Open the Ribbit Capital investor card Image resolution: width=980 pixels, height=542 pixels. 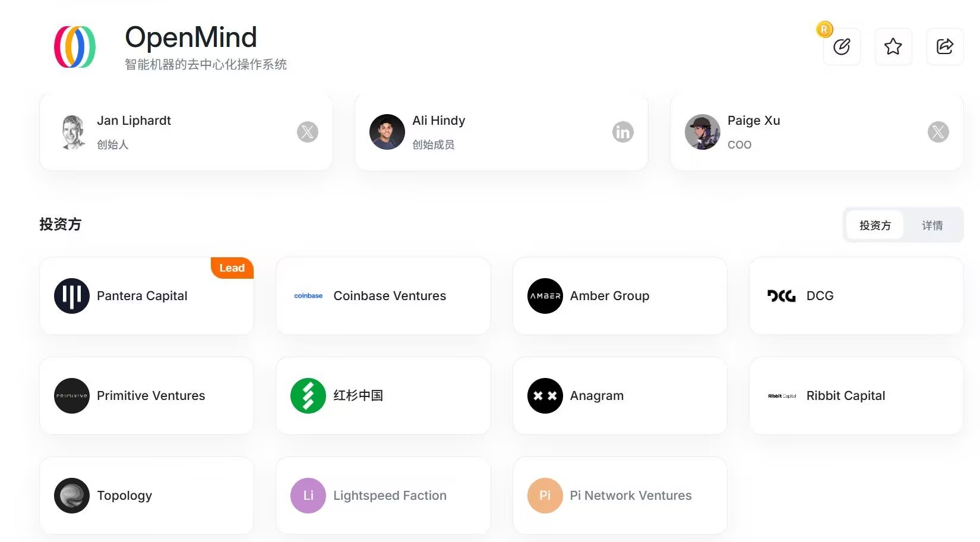coord(855,396)
